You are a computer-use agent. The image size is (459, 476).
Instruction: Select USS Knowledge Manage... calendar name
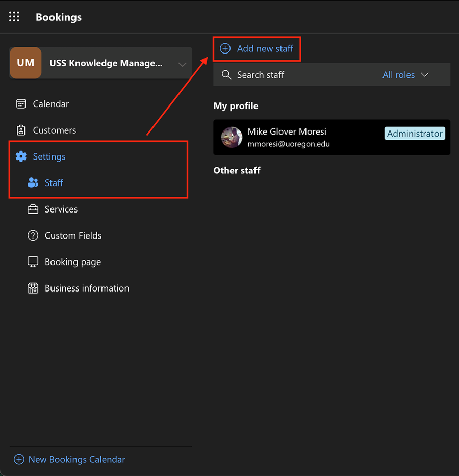pyautogui.click(x=106, y=63)
